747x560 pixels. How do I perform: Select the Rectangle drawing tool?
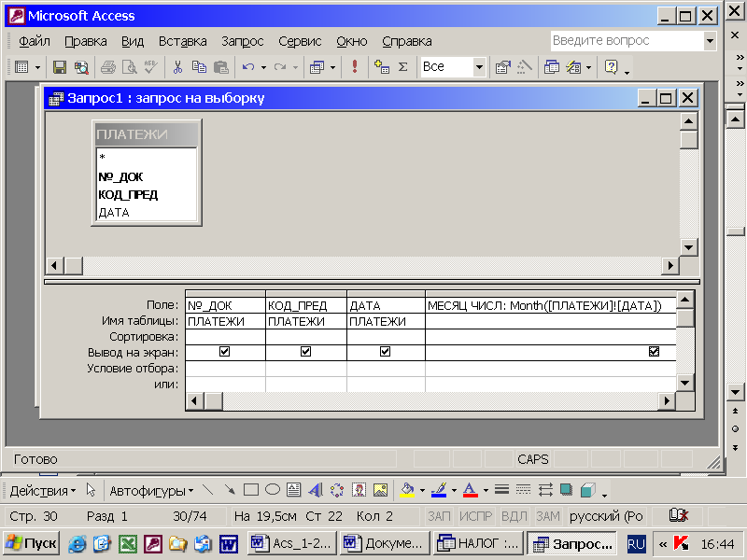[251, 490]
